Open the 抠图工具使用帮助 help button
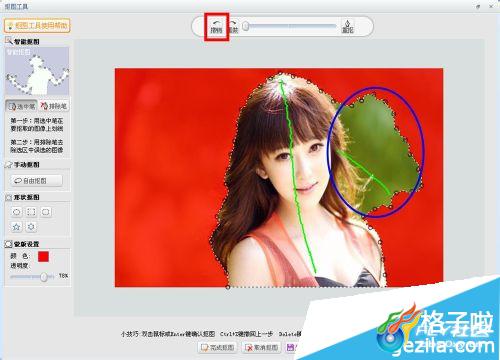 37,26
